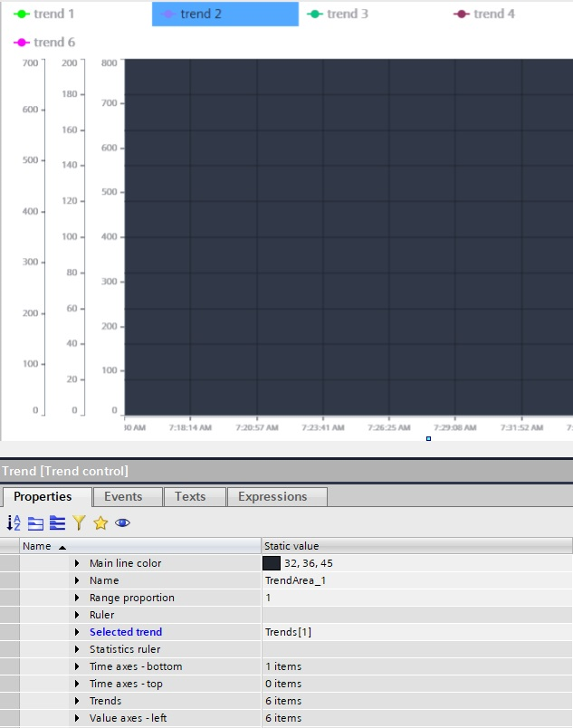Click the Trend [Trend control] title bar

pyautogui.click(x=286, y=471)
